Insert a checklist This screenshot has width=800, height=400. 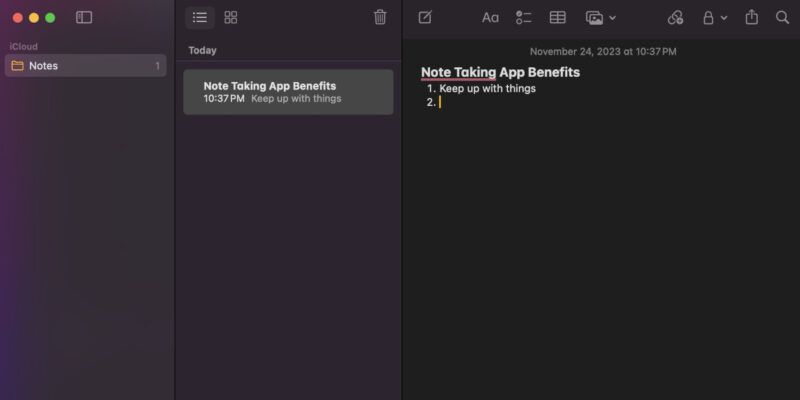523,17
